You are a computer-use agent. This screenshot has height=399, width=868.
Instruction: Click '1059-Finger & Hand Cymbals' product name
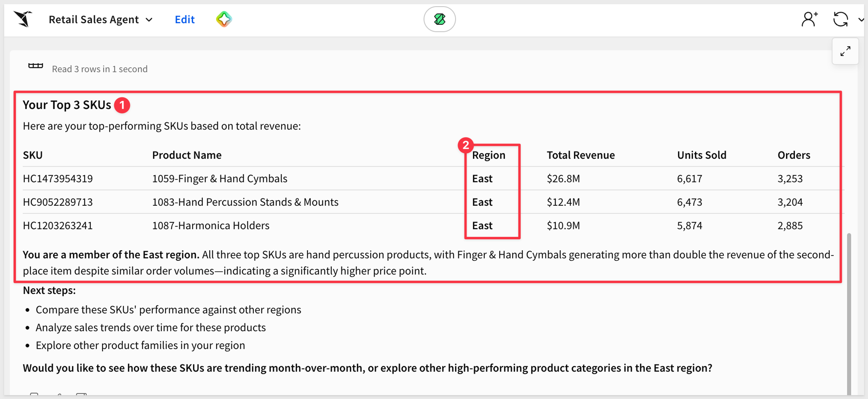tap(220, 178)
